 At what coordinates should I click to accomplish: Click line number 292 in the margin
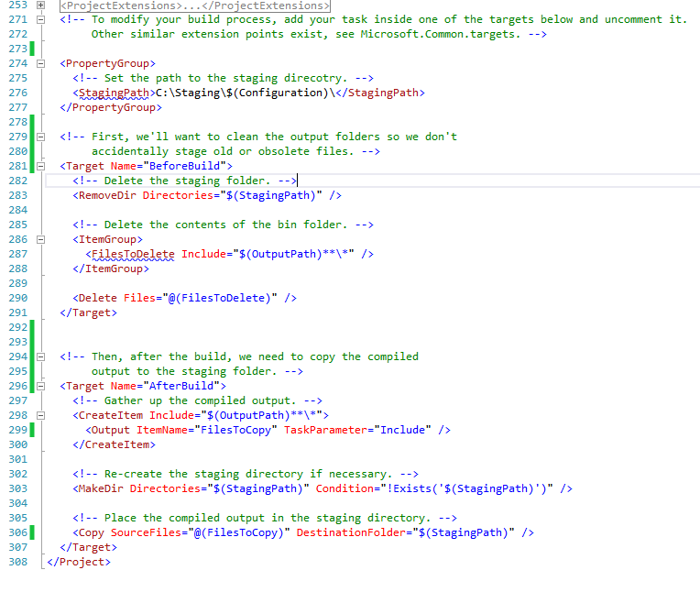17,327
